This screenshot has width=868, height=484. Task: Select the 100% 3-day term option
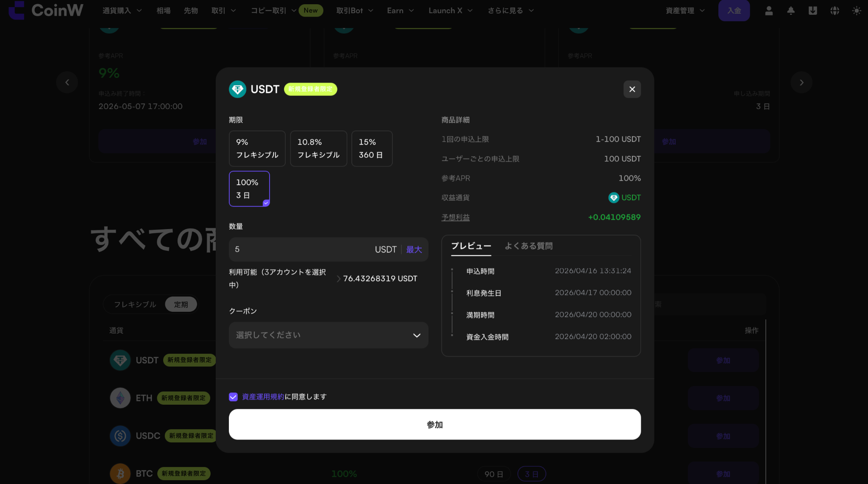tap(249, 189)
